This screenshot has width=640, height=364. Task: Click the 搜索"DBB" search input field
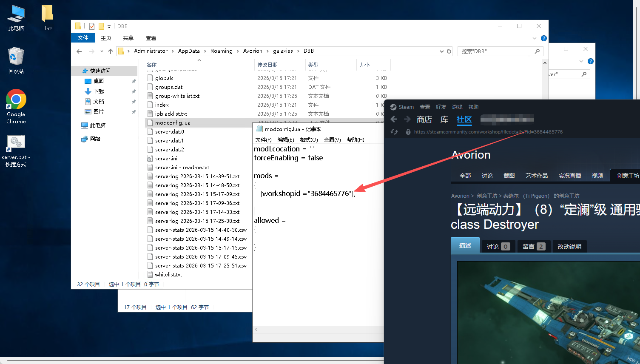pos(495,51)
